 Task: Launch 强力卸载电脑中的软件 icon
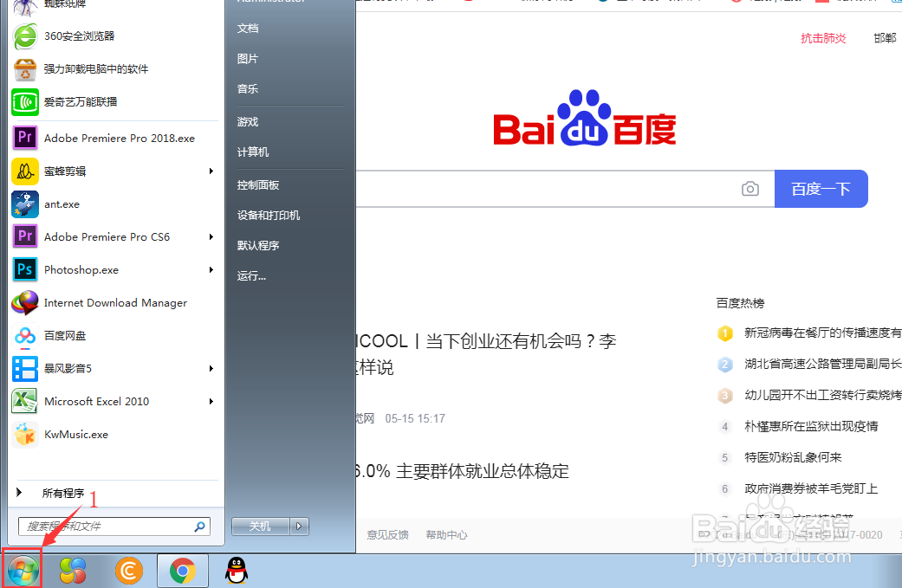[x=25, y=69]
